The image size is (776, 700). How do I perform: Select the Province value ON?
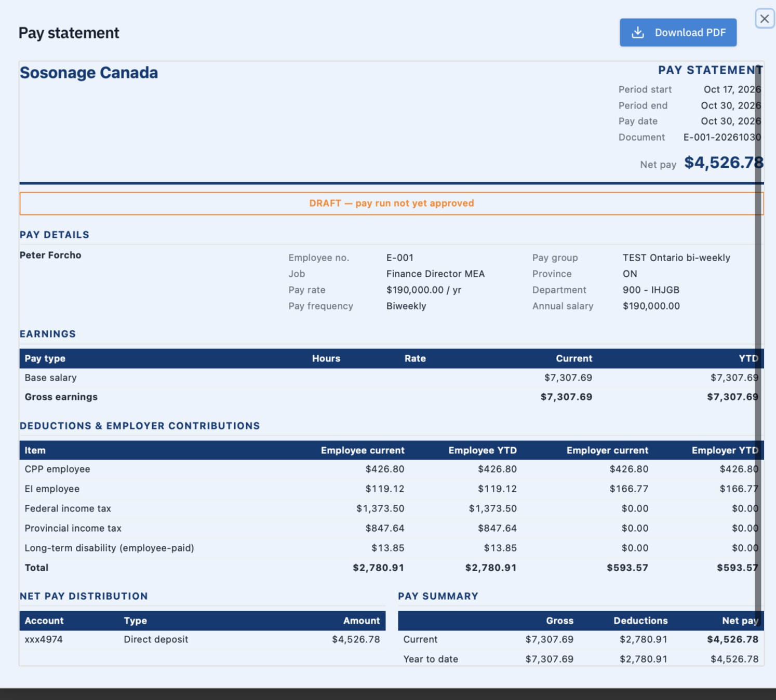630,274
